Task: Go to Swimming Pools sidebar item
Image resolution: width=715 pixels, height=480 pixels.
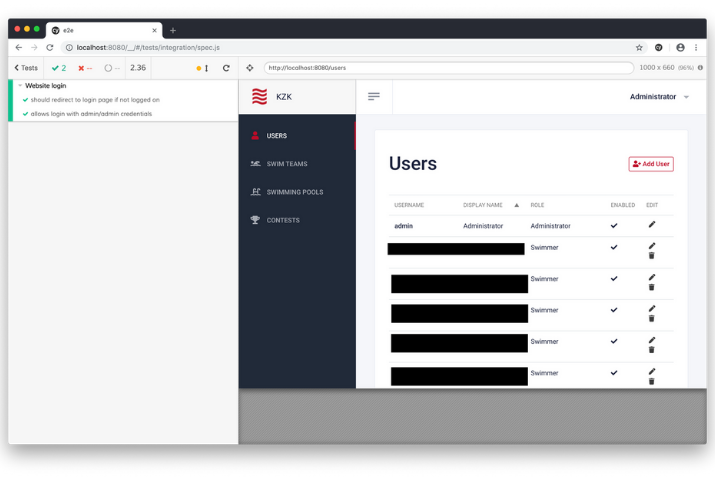Action: tap(294, 192)
